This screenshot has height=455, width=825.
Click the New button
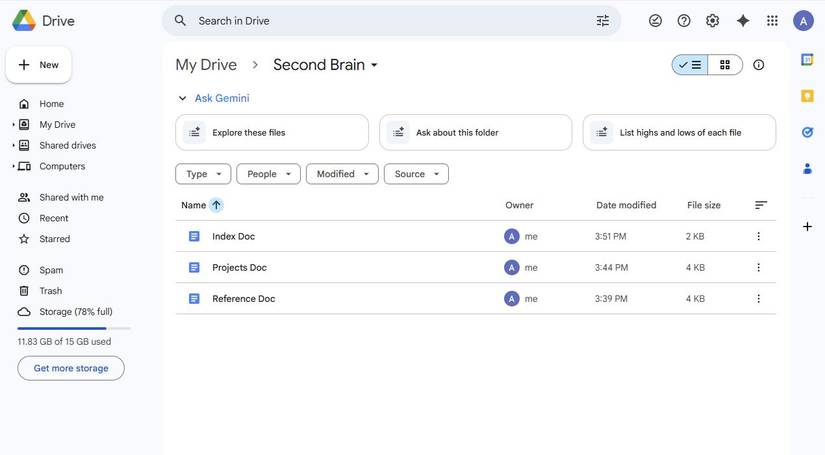(x=39, y=65)
